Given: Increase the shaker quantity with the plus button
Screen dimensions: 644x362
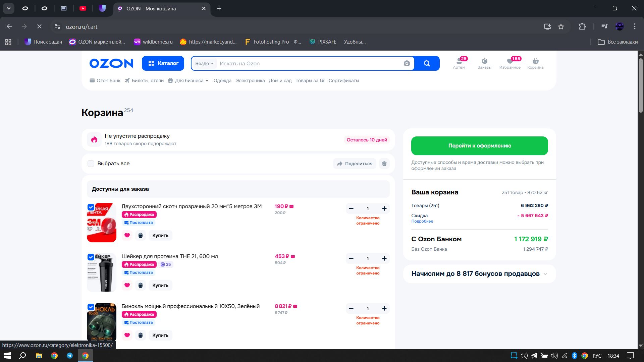Looking at the screenshot, I should (x=384, y=258).
